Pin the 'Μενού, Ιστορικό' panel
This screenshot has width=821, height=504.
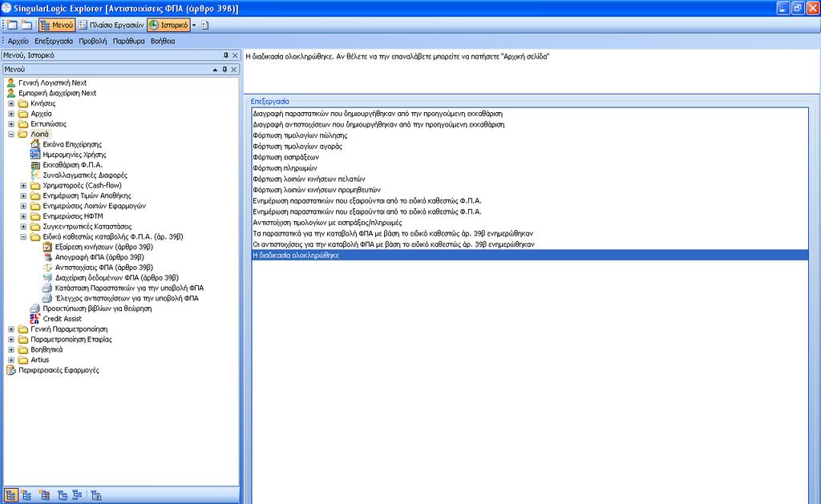pyautogui.click(x=225, y=55)
